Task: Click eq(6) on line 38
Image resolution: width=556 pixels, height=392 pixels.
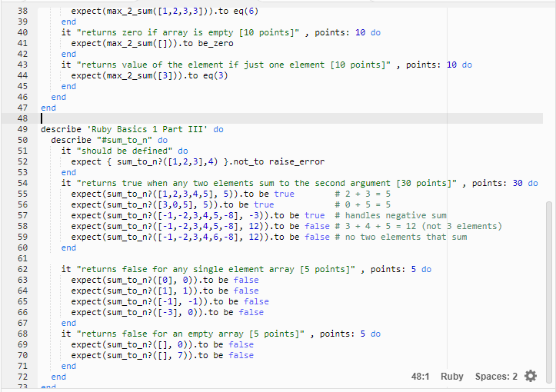Action: coord(246,11)
